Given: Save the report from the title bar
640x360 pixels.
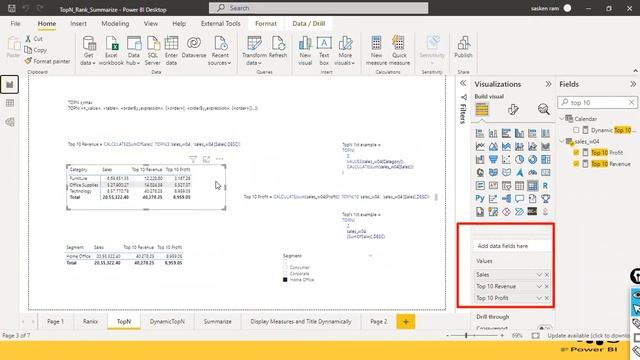Looking at the screenshot, I should pos(12,8).
